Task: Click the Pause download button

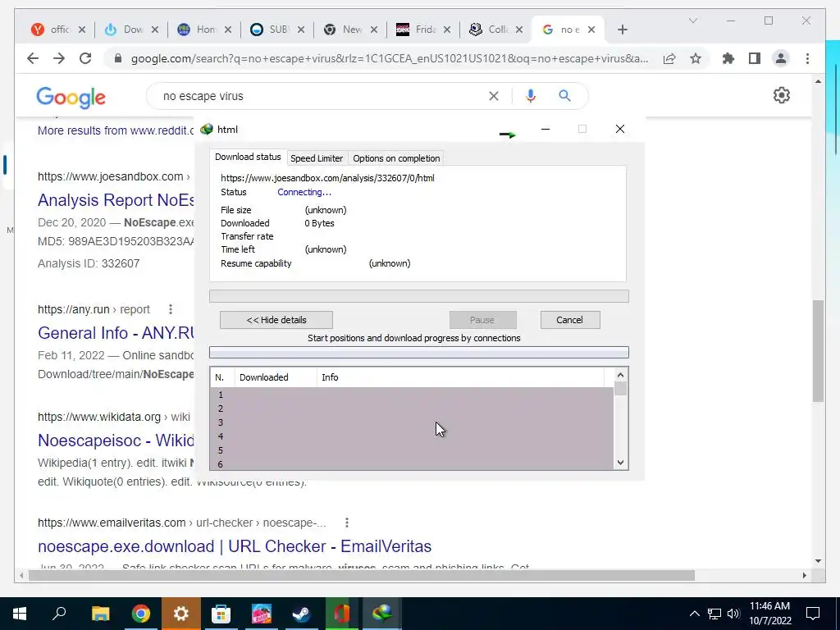Action: click(482, 320)
